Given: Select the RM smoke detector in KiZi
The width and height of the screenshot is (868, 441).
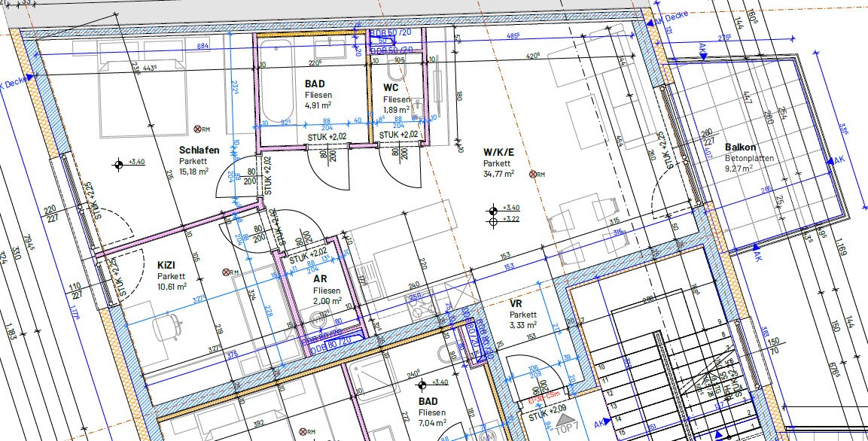Looking at the screenshot, I should click(227, 272).
